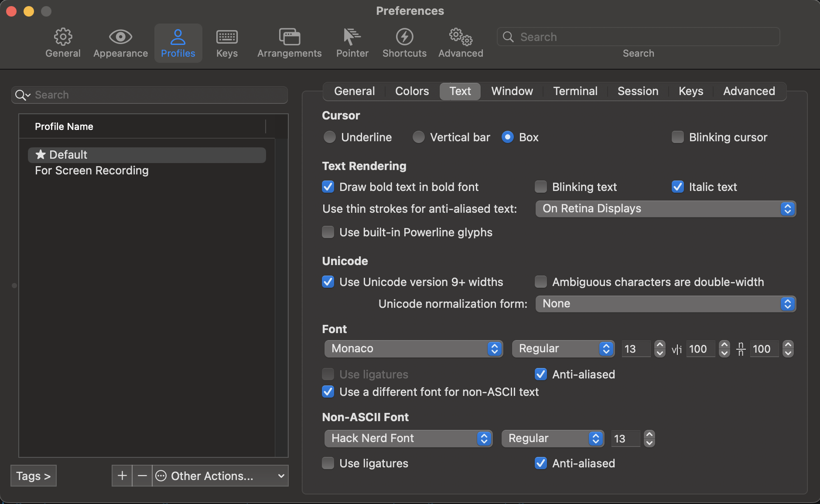Viewport: 820px width, 504px height.
Task: Select the Box cursor option
Action: point(508,137)
